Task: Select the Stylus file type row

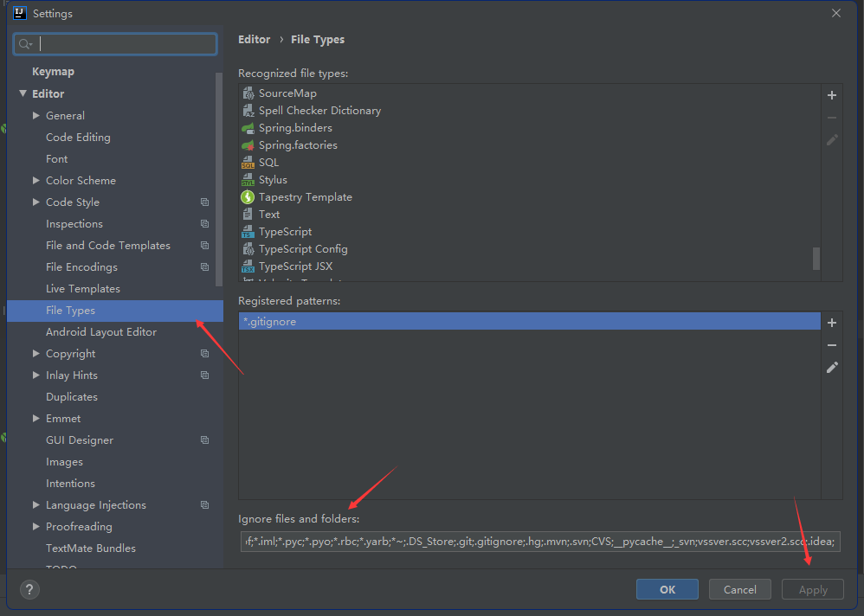Action: (530, 180)
